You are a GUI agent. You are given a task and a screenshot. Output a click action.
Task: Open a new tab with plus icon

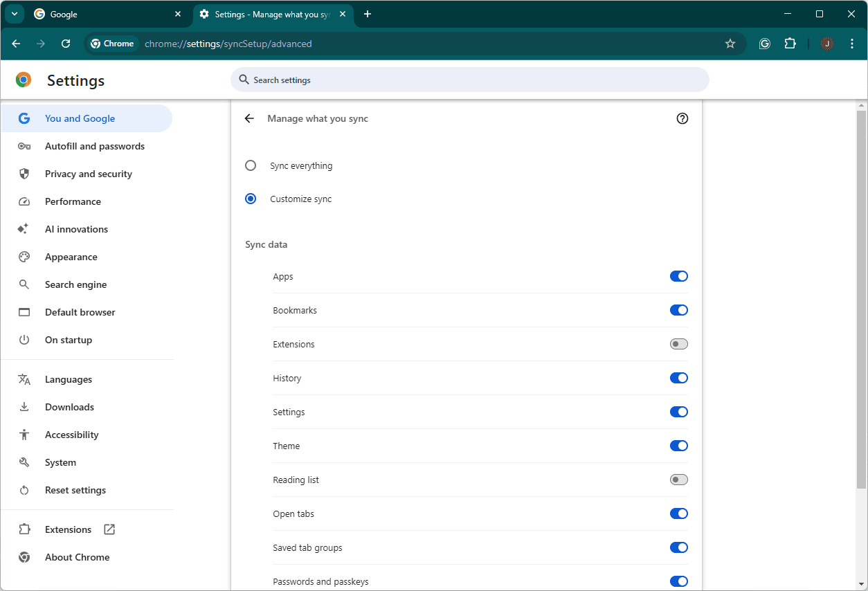tap(368, 14)
